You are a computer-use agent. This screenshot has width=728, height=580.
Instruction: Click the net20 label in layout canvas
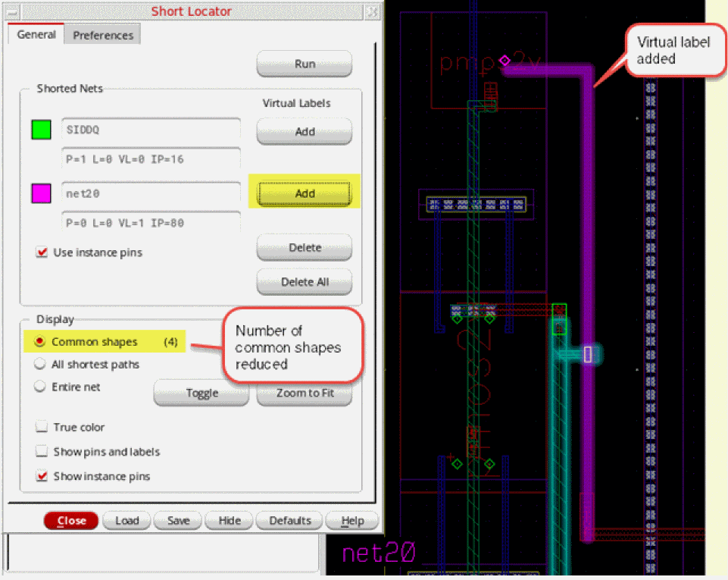pyautogui.click(x=378, y=553)
